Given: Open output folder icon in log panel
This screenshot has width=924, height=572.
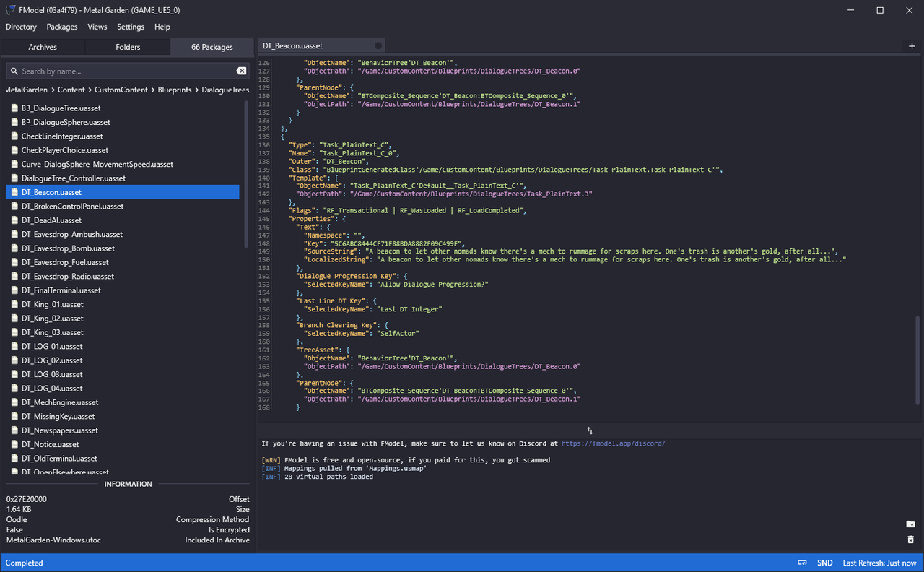Looking at the screenshot, I should [910, 524].
